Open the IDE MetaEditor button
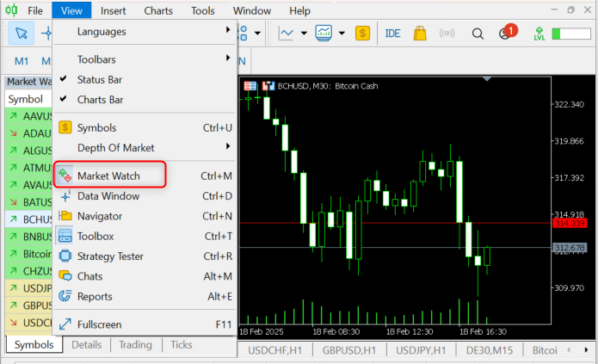The width and height of the screenshot is (598, 364). click(x=392, y=34)
